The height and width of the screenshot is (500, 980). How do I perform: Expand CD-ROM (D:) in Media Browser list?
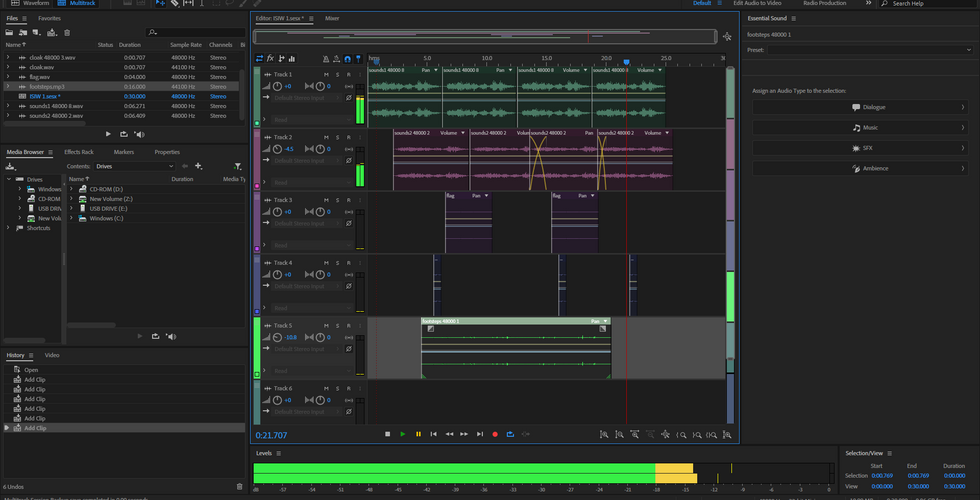pos(71,189)
